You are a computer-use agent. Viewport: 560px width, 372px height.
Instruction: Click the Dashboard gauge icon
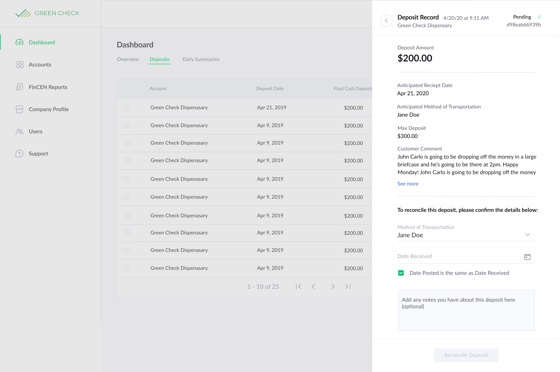point(19,42)
